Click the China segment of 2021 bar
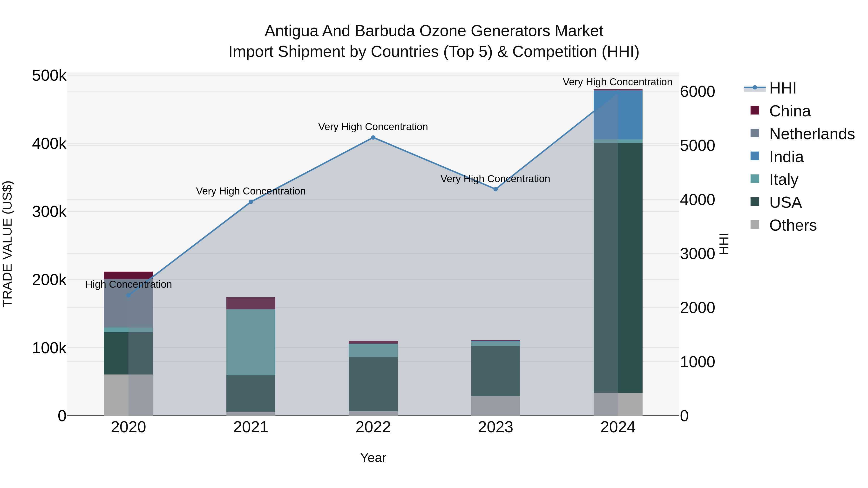 251,303
